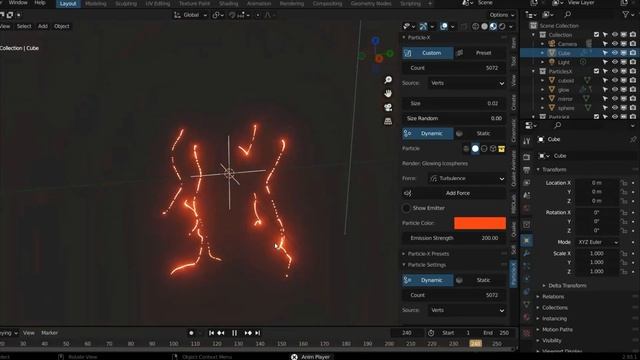Click the Size Random 0.00 slider
The height and width of the screenshot is (360, 640).
coord(454,118)
